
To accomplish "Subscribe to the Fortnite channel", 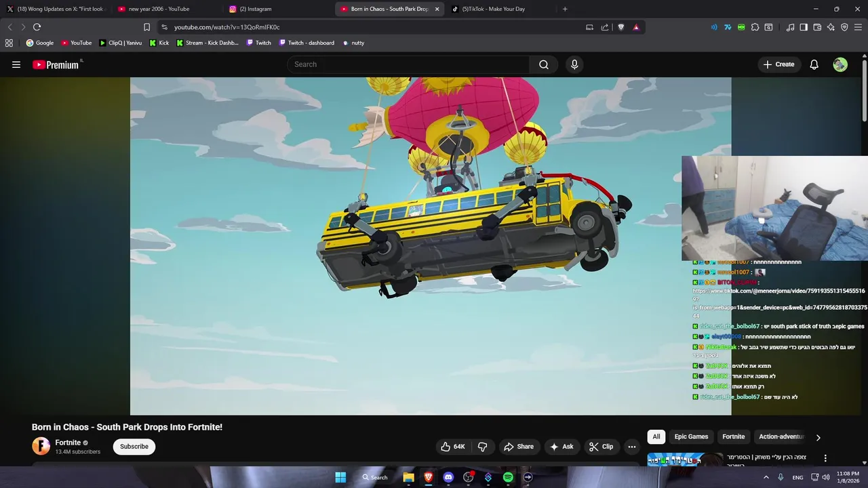I will (134, 447).
